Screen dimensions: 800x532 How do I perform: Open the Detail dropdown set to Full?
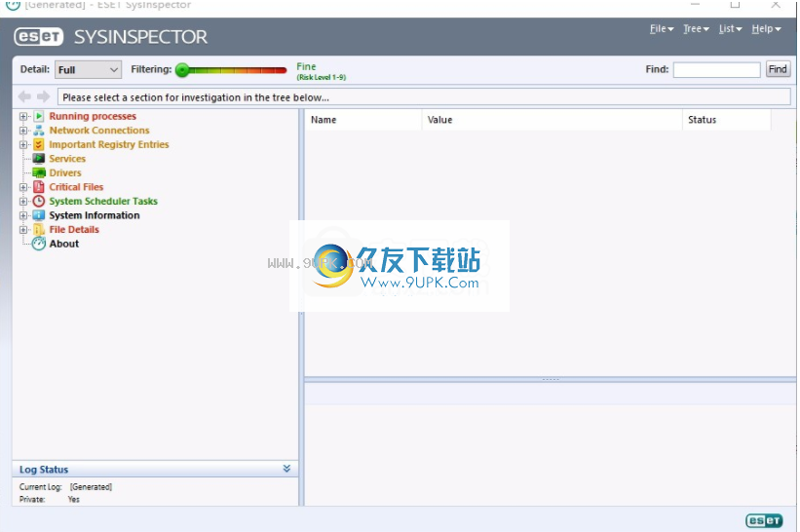tap(88, 69)
